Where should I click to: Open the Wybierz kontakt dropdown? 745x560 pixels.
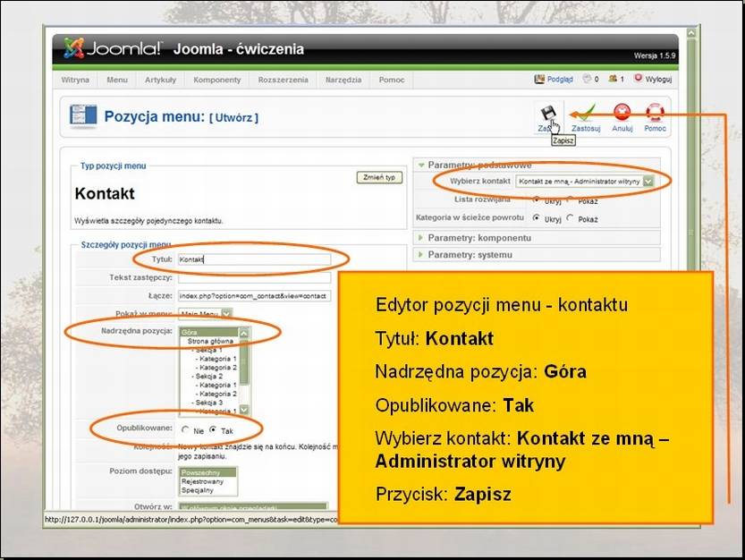pos(584,181)
